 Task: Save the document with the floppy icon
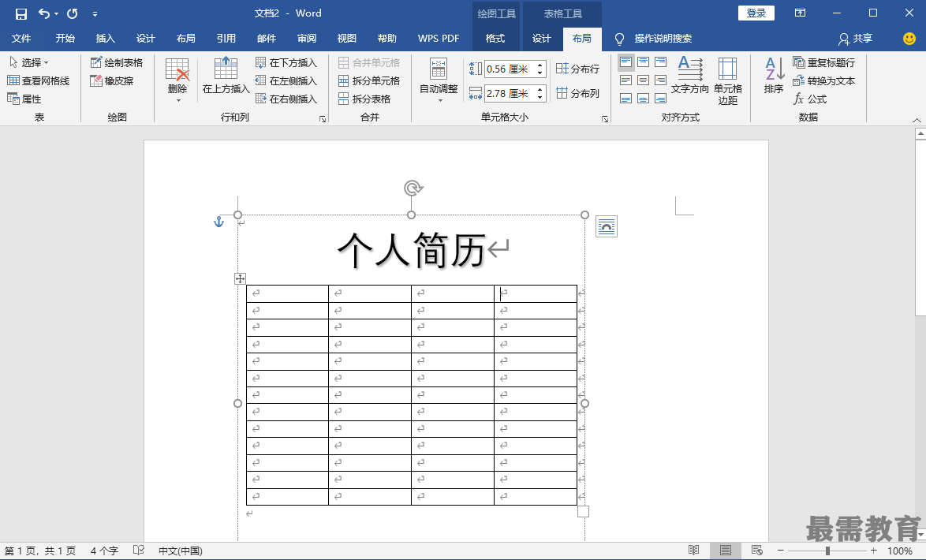pyautogui.click(x=21, y=13)
